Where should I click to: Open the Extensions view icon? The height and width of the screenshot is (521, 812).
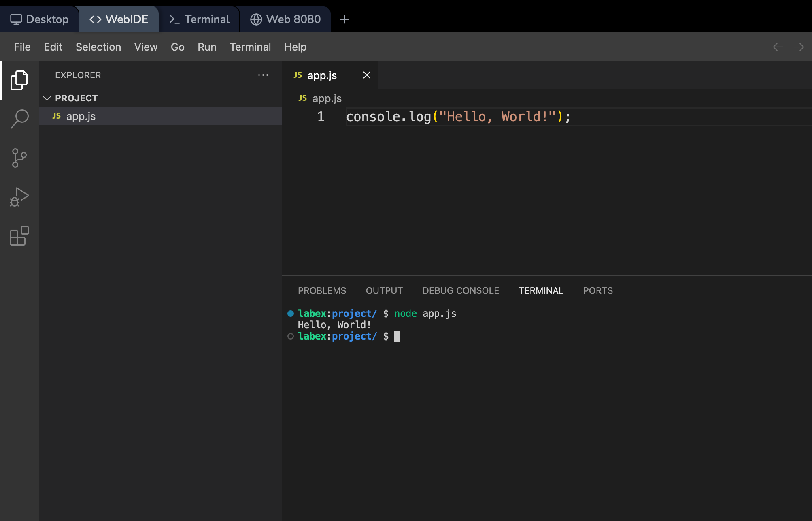(19, 236)
